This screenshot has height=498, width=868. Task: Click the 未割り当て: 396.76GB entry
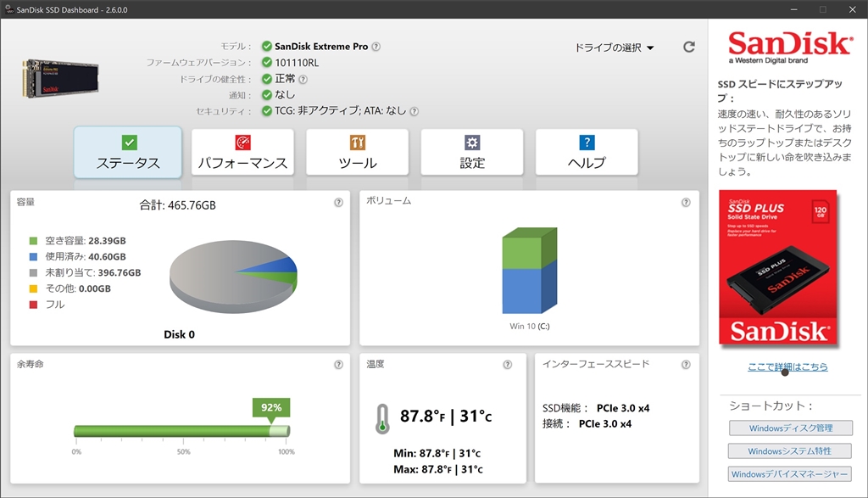[93, 272]
